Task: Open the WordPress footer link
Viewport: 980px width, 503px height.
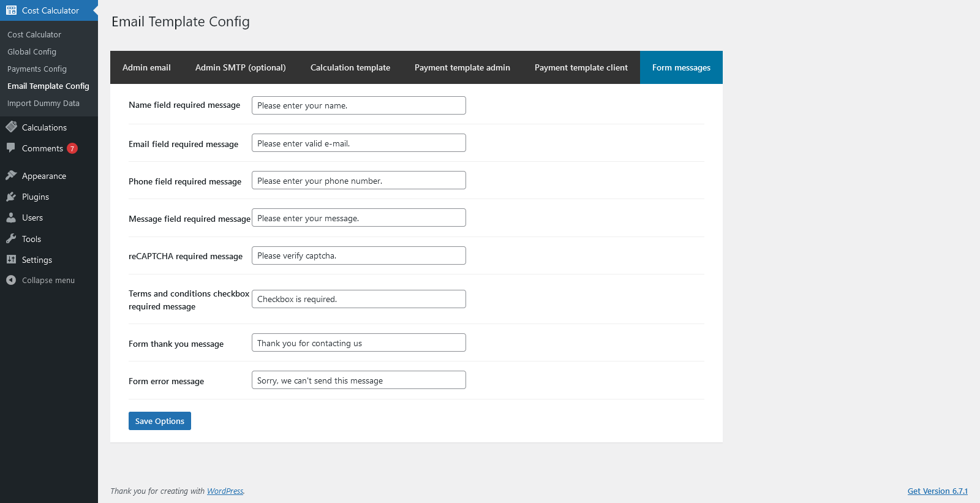Action: [225, 491]
